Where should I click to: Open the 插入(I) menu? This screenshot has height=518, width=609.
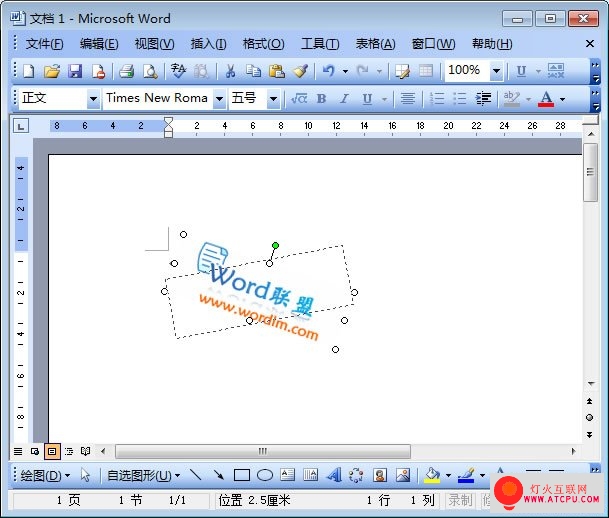pyautogui.click(x=209, y=44)
